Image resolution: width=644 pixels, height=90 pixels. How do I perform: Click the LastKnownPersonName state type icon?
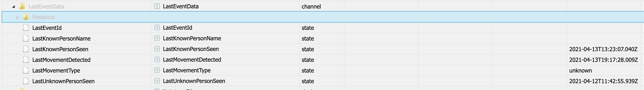[157, 38]
